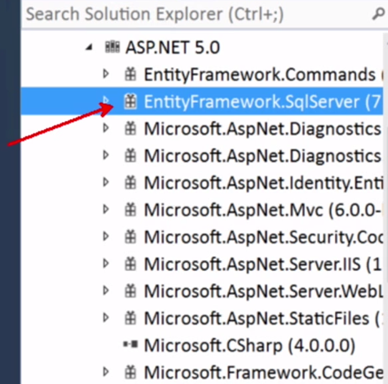
Task: Click the Microsoft.AspNet.Mvc package icon
Action: (130, 210)
